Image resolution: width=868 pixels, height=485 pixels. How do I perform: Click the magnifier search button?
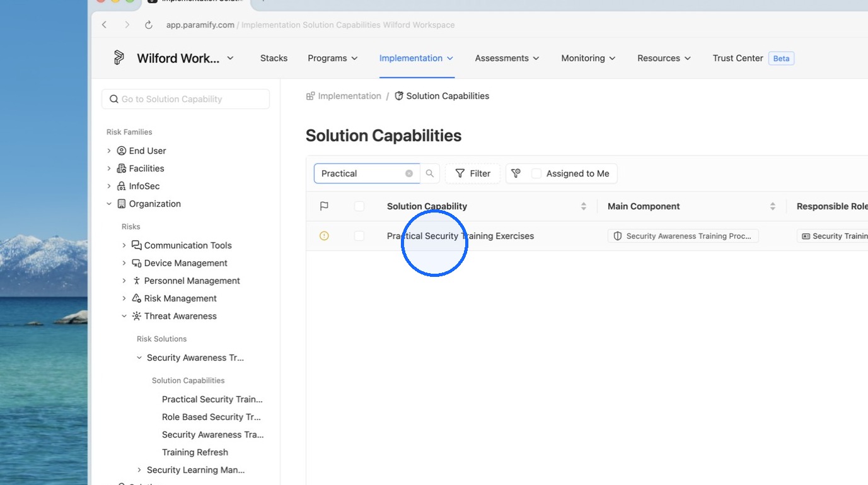(x=430, y=173)
